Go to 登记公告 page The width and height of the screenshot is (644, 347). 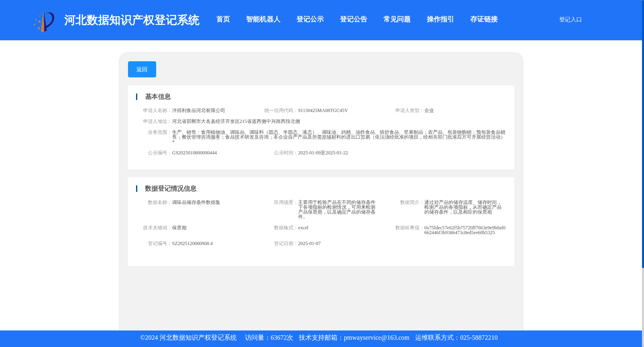[x=354, y=19]
